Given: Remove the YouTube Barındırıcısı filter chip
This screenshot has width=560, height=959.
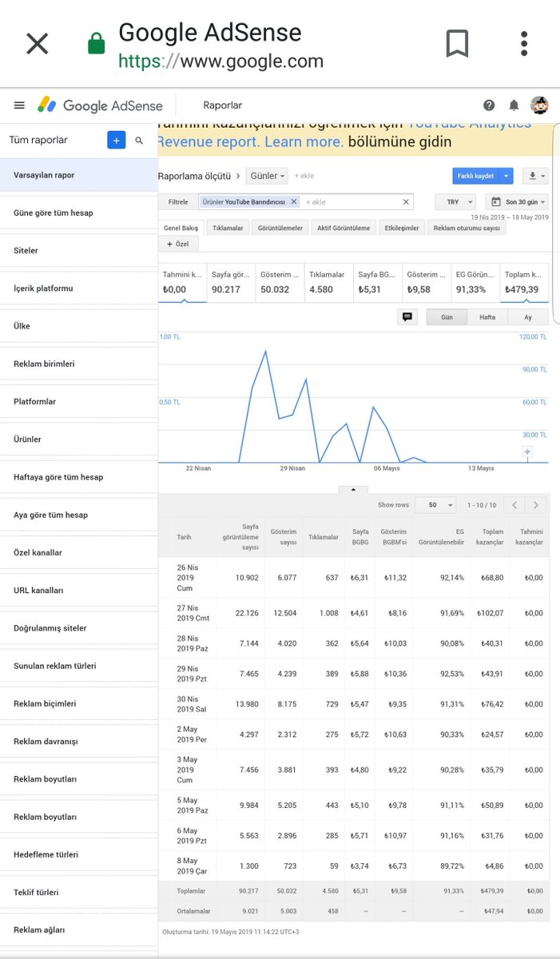Looking at the screenshot, I should pyautogui.click(x=294, y=202).
